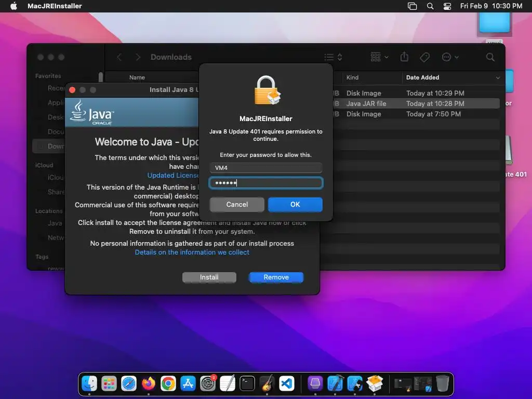The height and width of the screenshot is (399, 532).
Task: Open System Preferences from the dock
Action: (x=208, y=384)
